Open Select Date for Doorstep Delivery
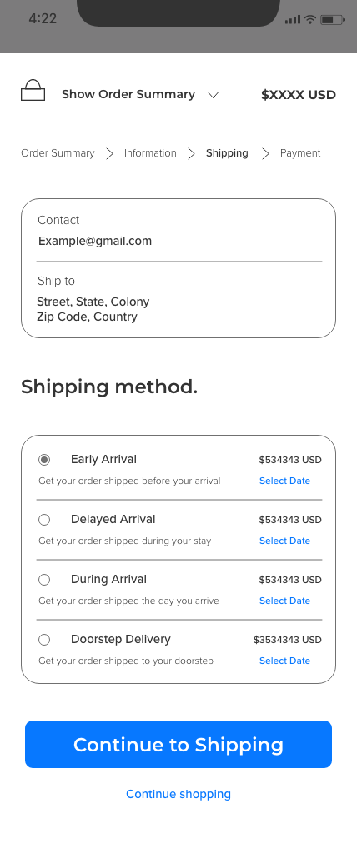The height and width of the screenshot is (868, 357). (x=285, y=661)
